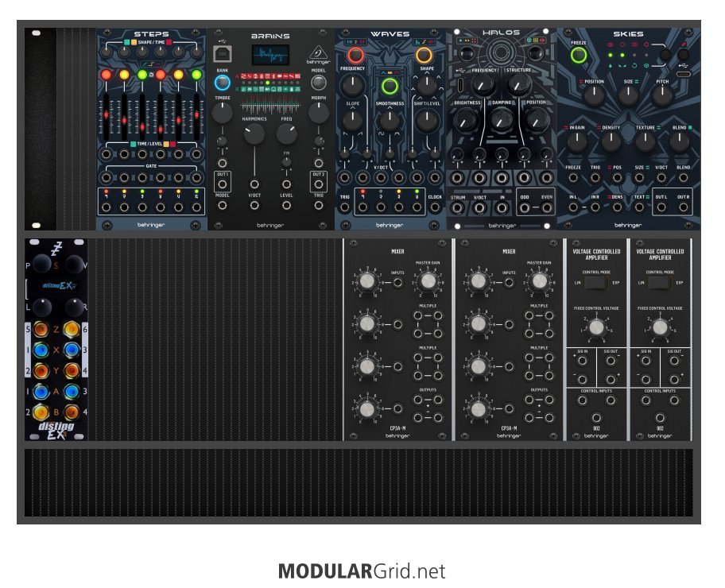Toggle the last green step LED button on STEPS
725x588 pixels.
click(x=196, y=75)
